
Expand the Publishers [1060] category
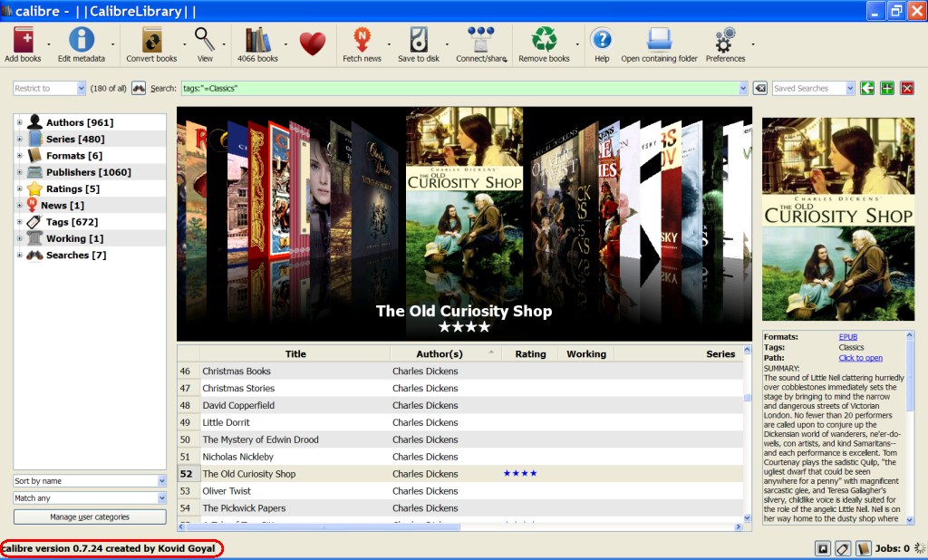tap(20, 172)
